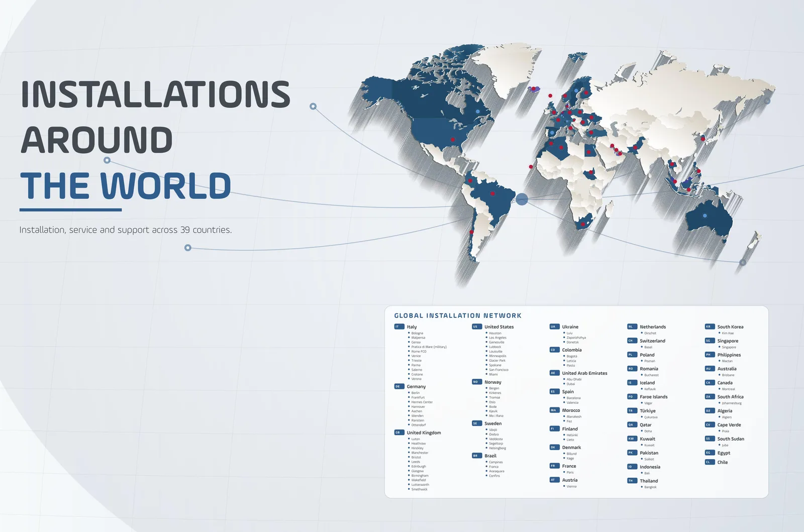Viewport: 804px width, 532px height.
Task: Click "Installation, service and support across 39 countries."
Action: pyautogui.click(x=126, y=230)
